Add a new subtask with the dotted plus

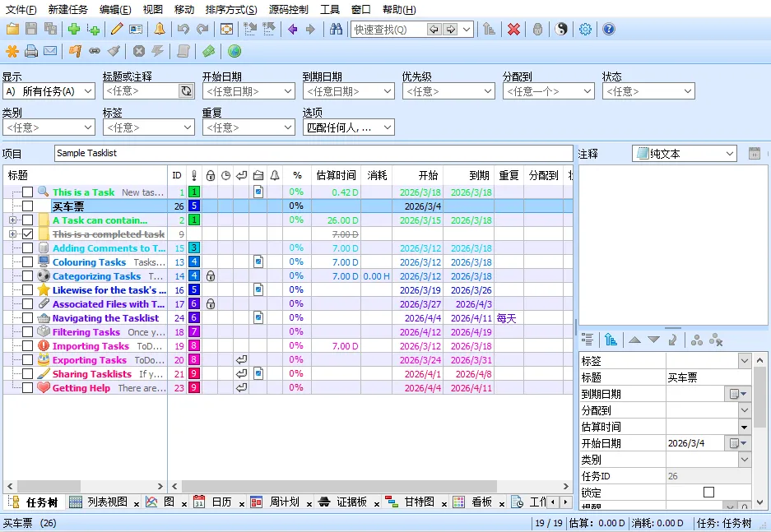(94, 29)
